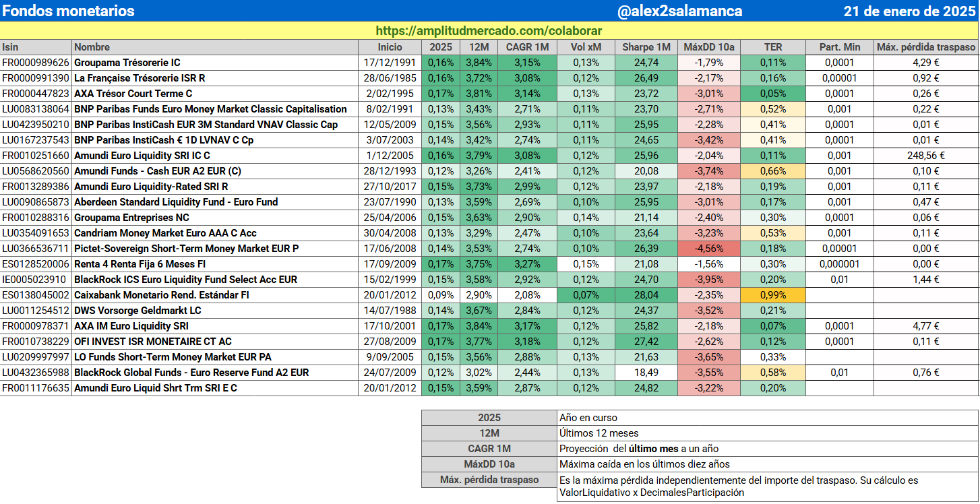Viewport: 980px width, 504px height.
Task: Click the date 21 de enero de 2025
Action: click(x=910, y=11)
